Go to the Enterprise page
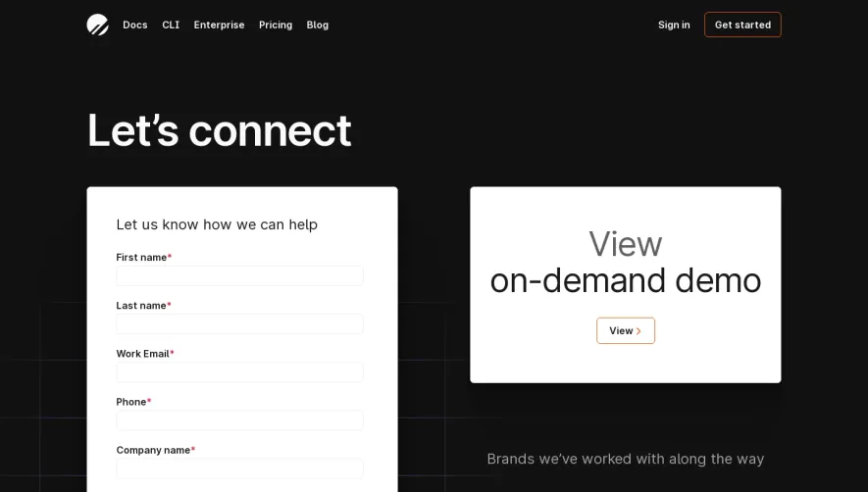This screenshot has width=868, height=492. coord(220,25)
